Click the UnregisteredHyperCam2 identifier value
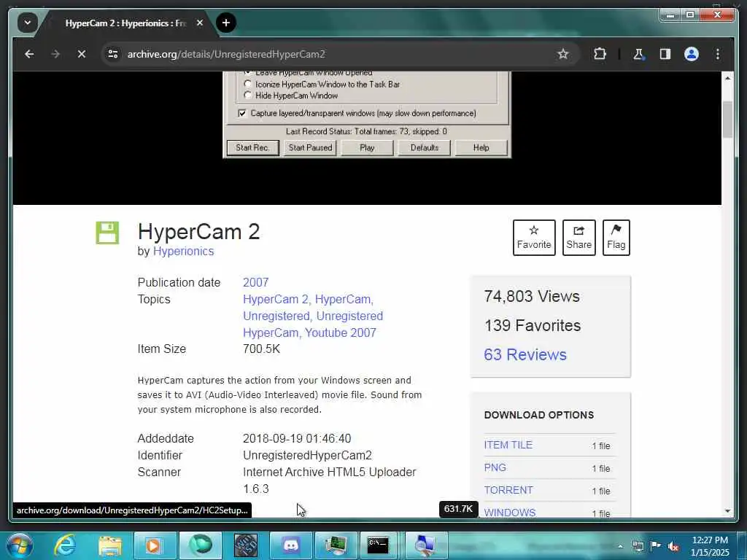This screenshot has height=560, width=747. coord(307,455)
